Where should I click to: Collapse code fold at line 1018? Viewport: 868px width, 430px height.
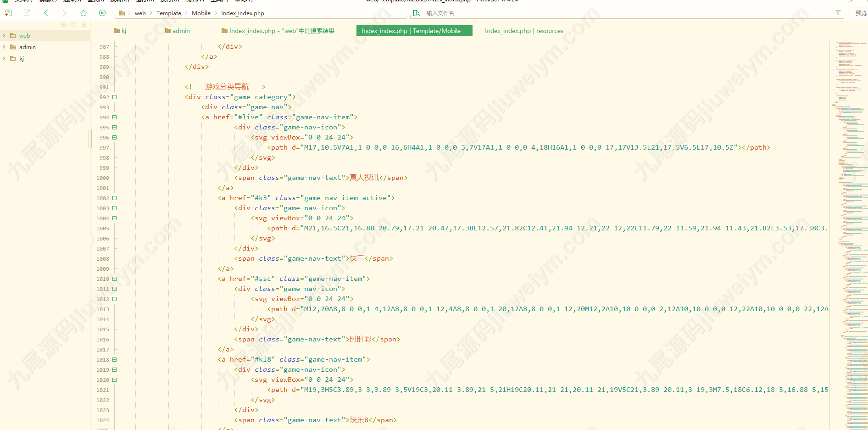click(115, 359)
